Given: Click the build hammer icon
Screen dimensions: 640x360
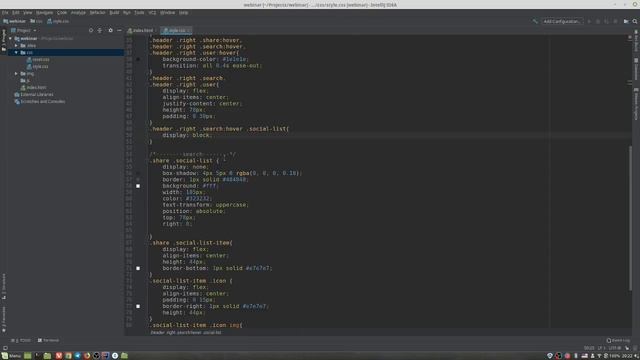Looking at the screenshot, I should pos(535,21).
